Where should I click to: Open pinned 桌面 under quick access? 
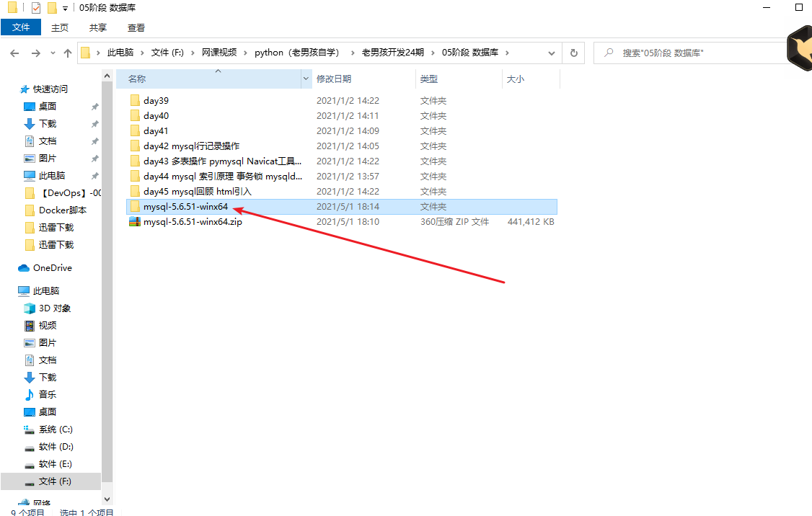click(x=48, y=106)
